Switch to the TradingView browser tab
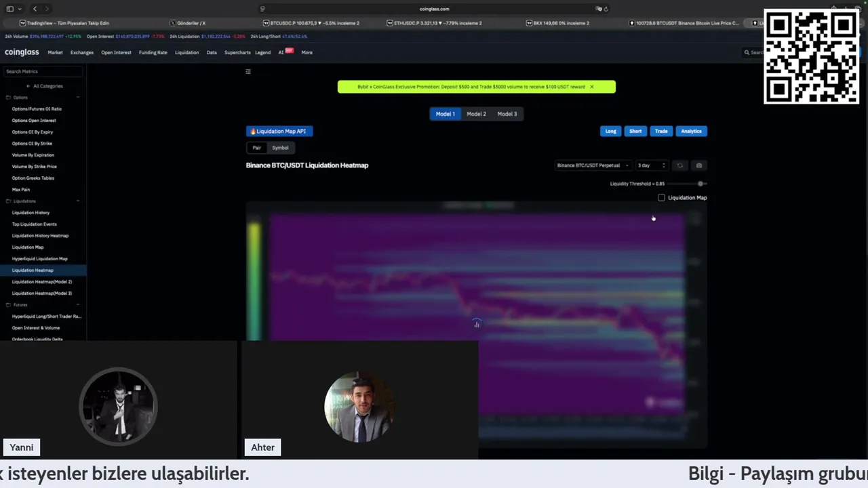Image resolution: width=868 pixels, height=488 pixels. point(64,23)
